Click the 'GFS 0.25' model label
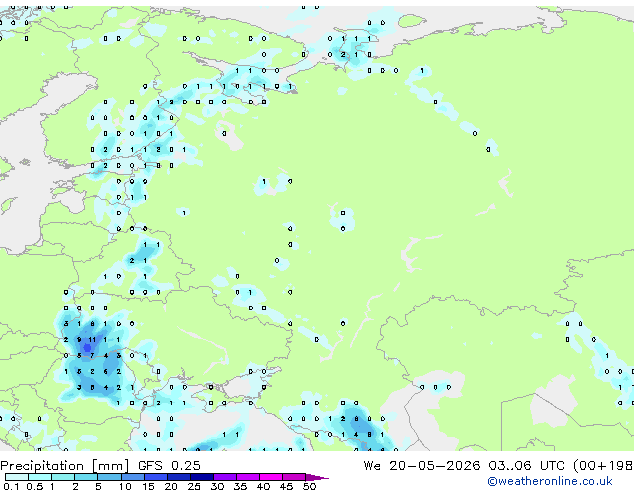634x490 pixels. (169, 466)
